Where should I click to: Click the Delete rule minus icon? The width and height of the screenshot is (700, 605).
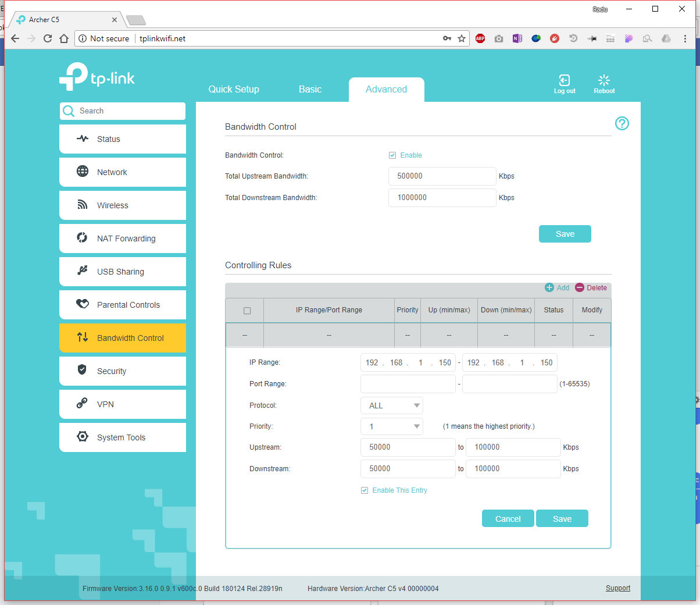[580, 288]
